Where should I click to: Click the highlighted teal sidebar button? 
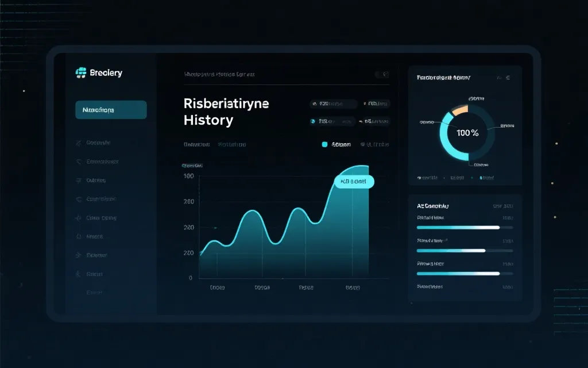[111, 110]
